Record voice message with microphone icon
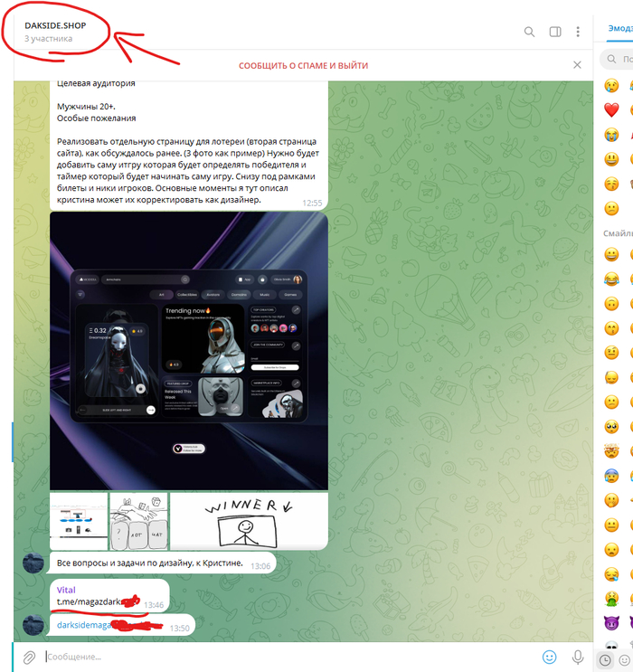633x672 pixels. (579, 657)
